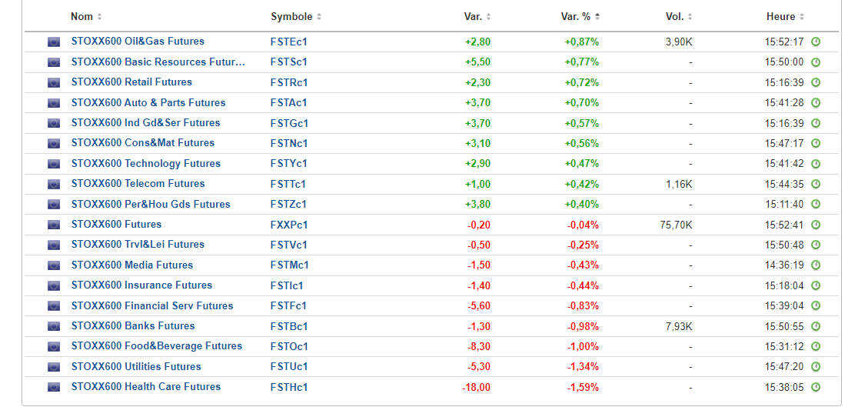Open STOXX600 Insurance Futures link
This screenshot has height=417, width=868.
[x=141, y=285]
